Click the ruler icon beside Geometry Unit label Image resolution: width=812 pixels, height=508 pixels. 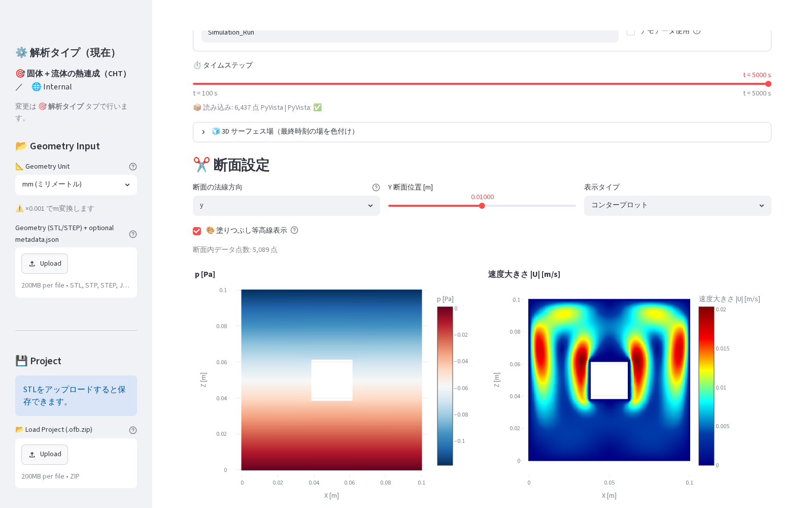19,167
